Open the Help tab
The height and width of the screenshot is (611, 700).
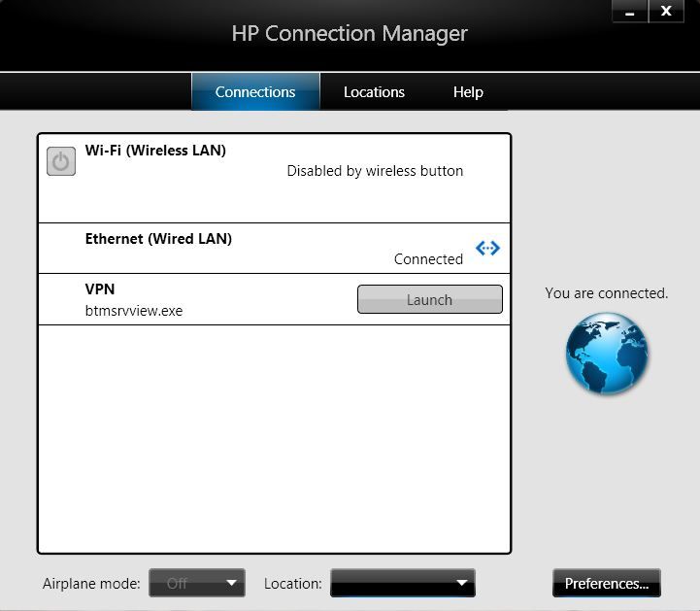468,92
